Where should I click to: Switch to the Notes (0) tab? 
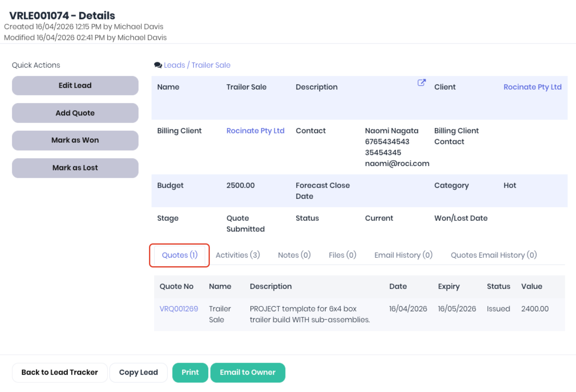[x=294, y=255]
